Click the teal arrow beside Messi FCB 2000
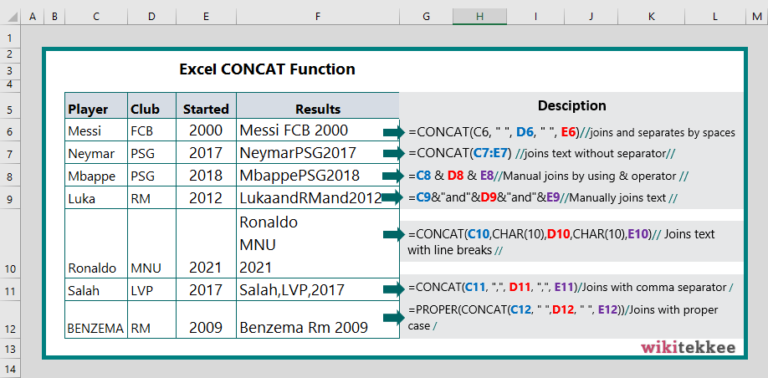Image resolution: width=768 pixels, height=378 pixels. pyautogui.click(x=394, y=132)
